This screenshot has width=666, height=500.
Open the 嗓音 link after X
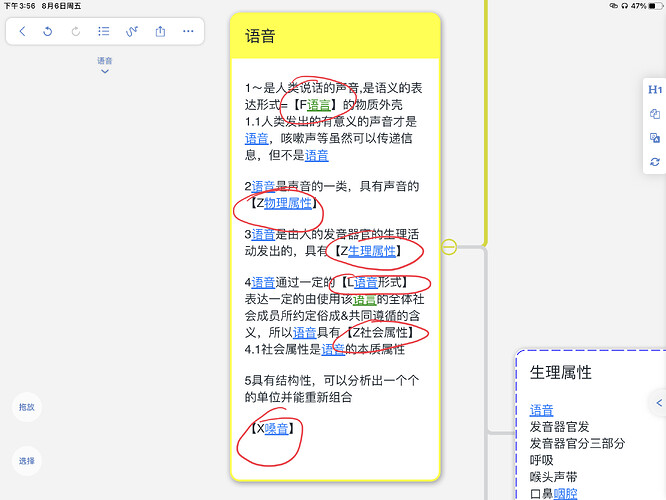277,429
